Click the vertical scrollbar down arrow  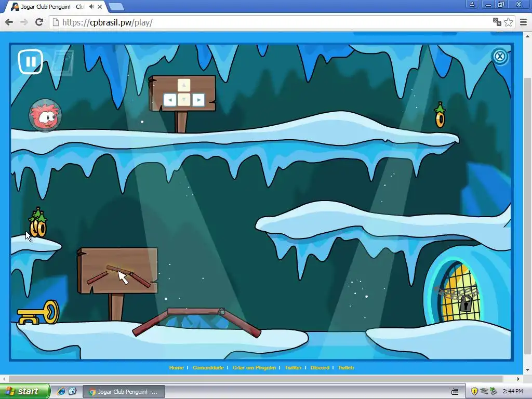tap(528, 369)
